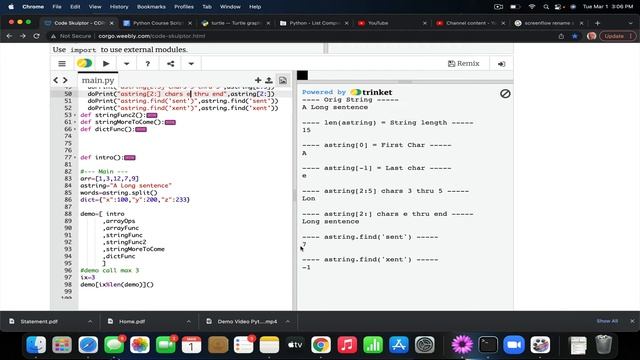Expand folded function stringFunc2 at line 53

pos(75,115)
